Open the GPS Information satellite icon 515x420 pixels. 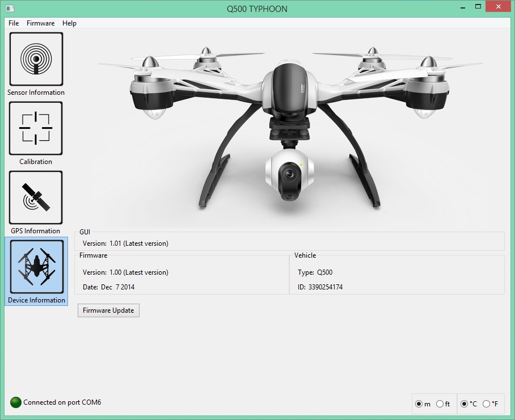coord(36,198)
